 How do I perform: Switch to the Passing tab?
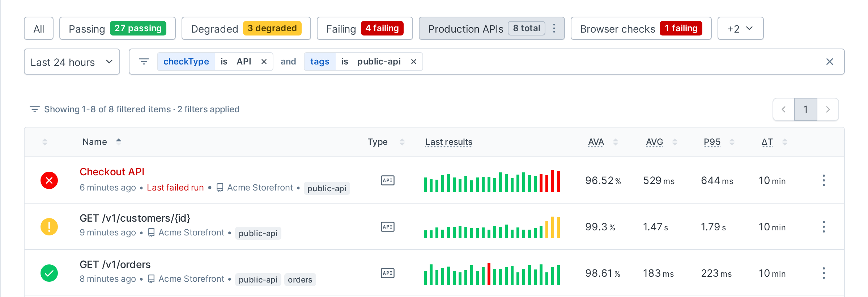pyautogui.click(x=118, y=28)
